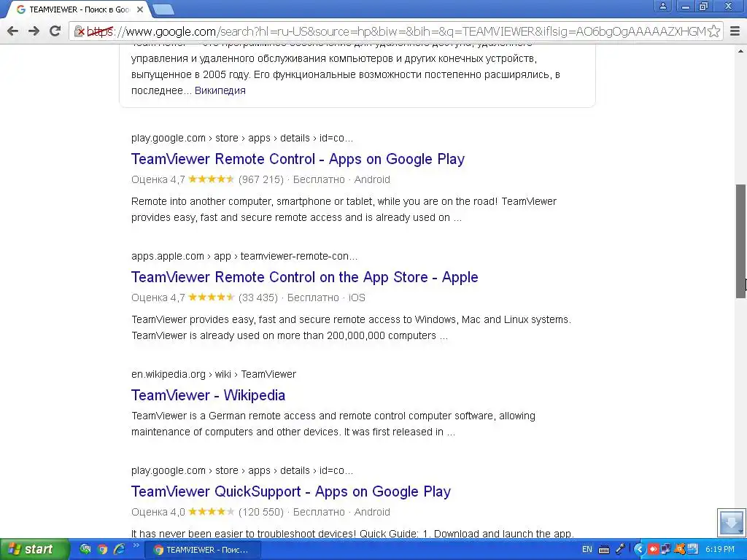The image size is (747, 560).
Task: Click the EN language indicator
Action: pyautogui.click(x=587, y=550)
